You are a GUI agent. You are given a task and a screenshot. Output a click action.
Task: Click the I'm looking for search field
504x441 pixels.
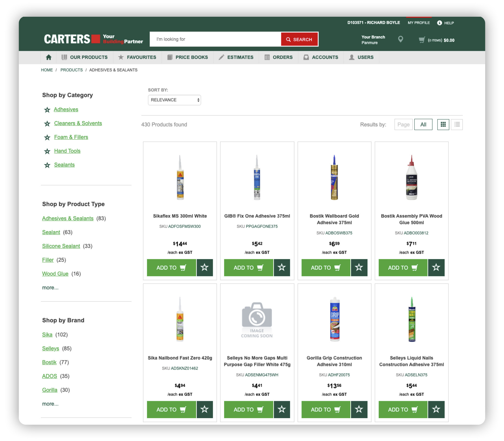[215, 39]
